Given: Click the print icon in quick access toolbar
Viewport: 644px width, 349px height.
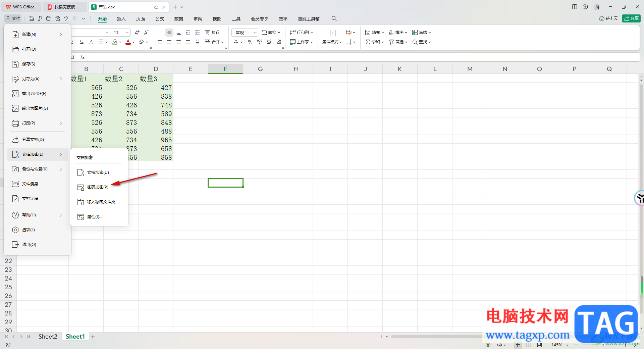Looking at the screenshot, I should pyautogui.click(x=49, y=18).
